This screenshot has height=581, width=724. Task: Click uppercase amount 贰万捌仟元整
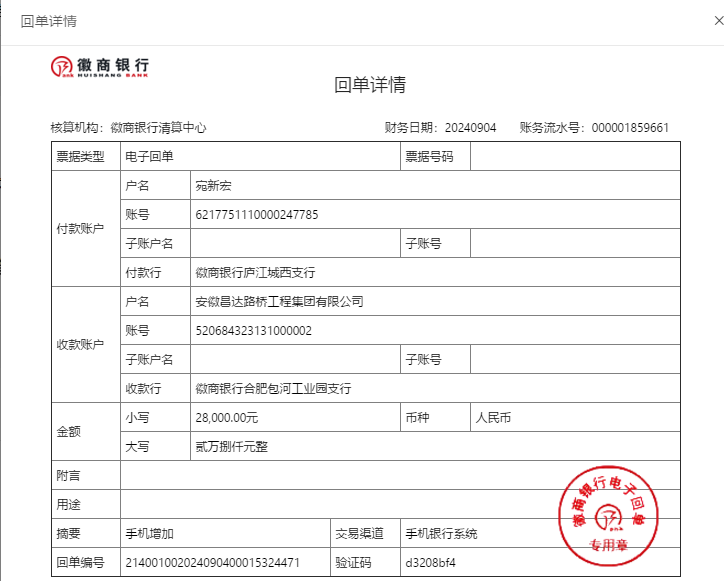(x=231, y=446)
